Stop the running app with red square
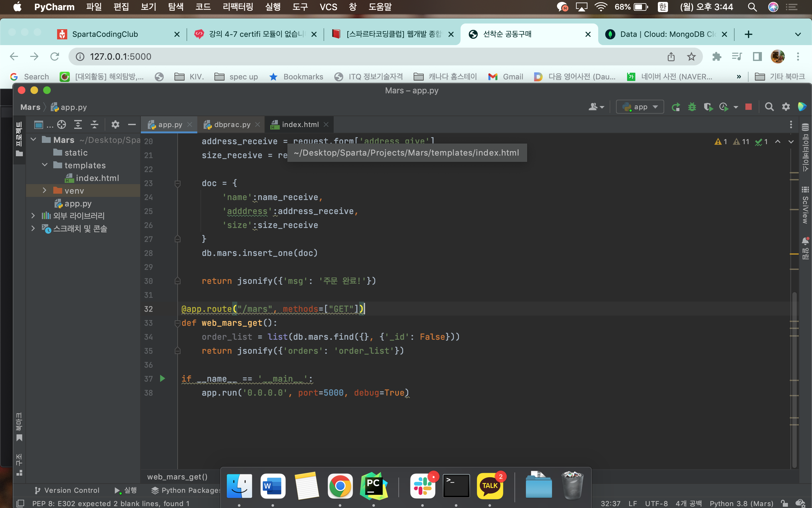This screenshot has width=812, height=508. pos(748,107)
